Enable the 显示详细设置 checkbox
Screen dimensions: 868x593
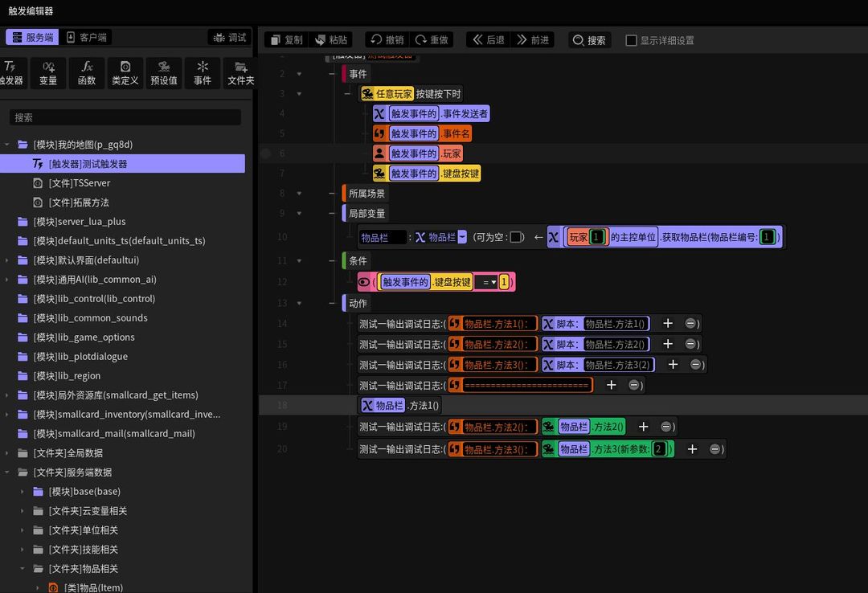pyautogui.click(x=631, y=40)
